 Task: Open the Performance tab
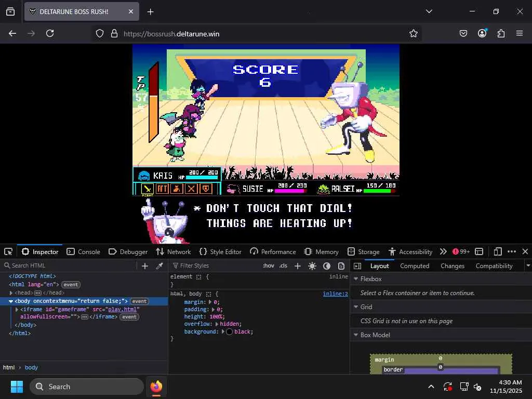[273, 252]
